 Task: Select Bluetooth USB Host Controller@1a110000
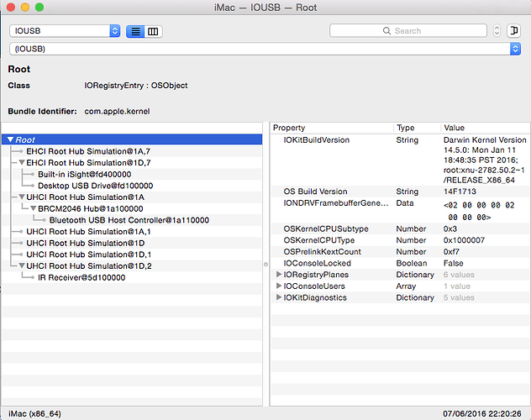[129, 220]
